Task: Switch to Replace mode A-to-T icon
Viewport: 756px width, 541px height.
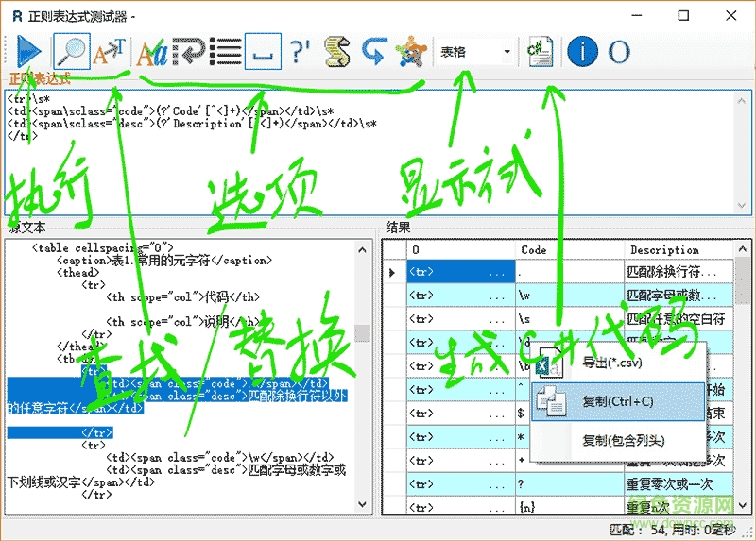Action: pos(110,52)
